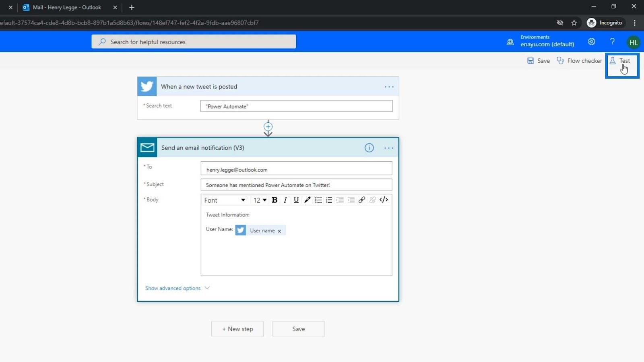Open the Font dropdown
Viewport: 644px width, 362px height.
[225, 200]
